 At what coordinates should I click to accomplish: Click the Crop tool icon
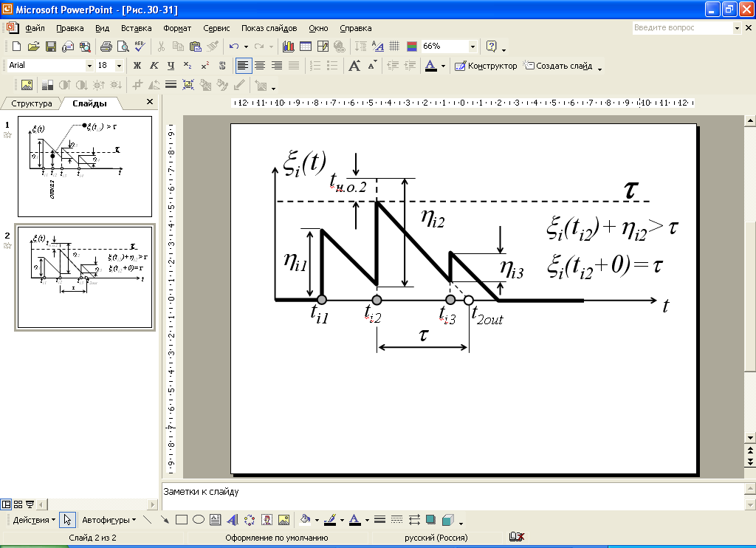137,86
